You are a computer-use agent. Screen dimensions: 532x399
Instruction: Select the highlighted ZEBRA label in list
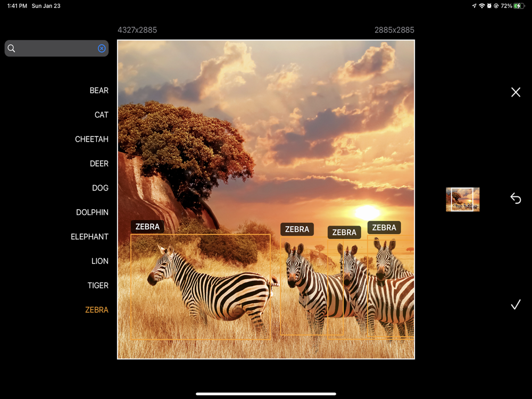click(97, 310)
